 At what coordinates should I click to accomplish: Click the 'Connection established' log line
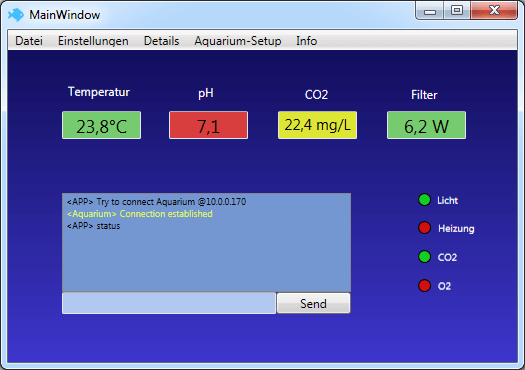click(x=140, y=214)
